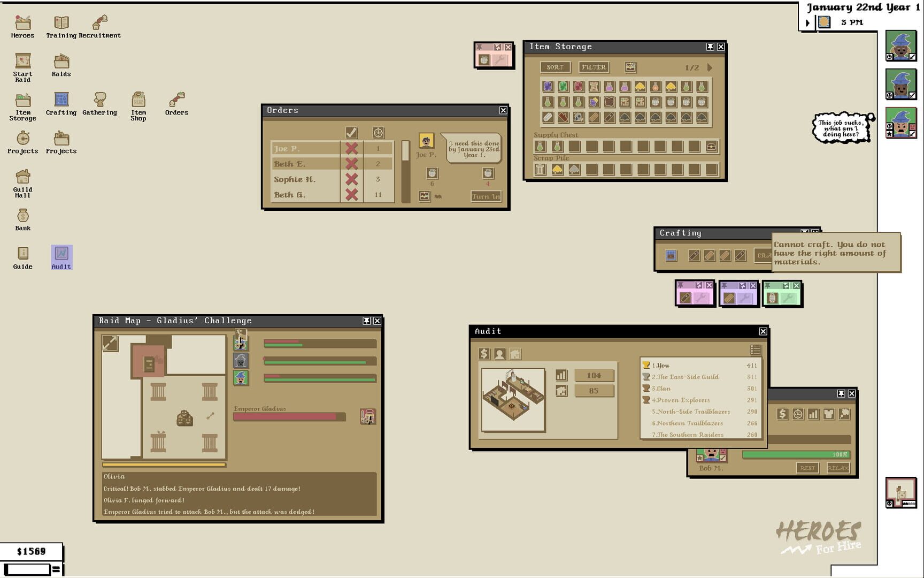Screen dimensions: 924x578
Task: Click the time-advance arrow beside 3 PM
Action: 807,22
